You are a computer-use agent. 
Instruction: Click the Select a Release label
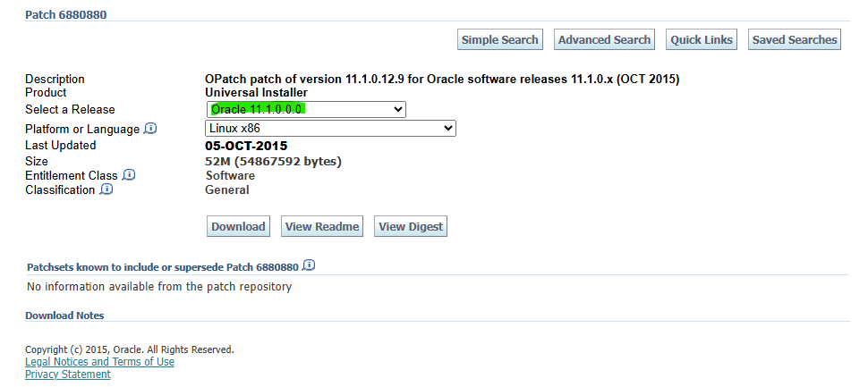(x=70, y=109)
